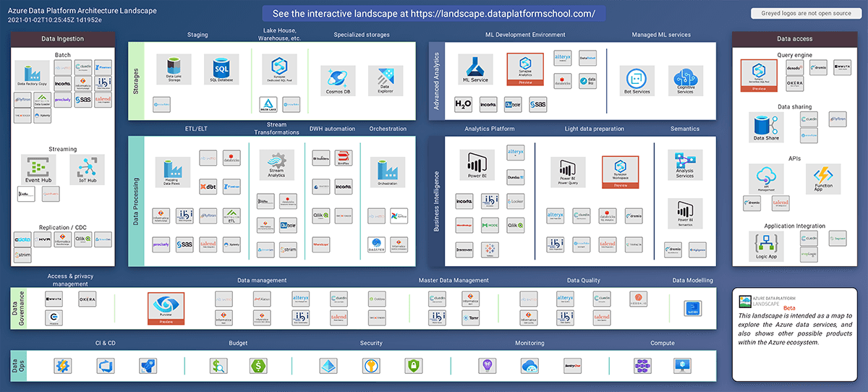The width and height of the screenshot is (868, 392).
Task: Click the 'Master Data Management' heading
Action: click(454, 280)
